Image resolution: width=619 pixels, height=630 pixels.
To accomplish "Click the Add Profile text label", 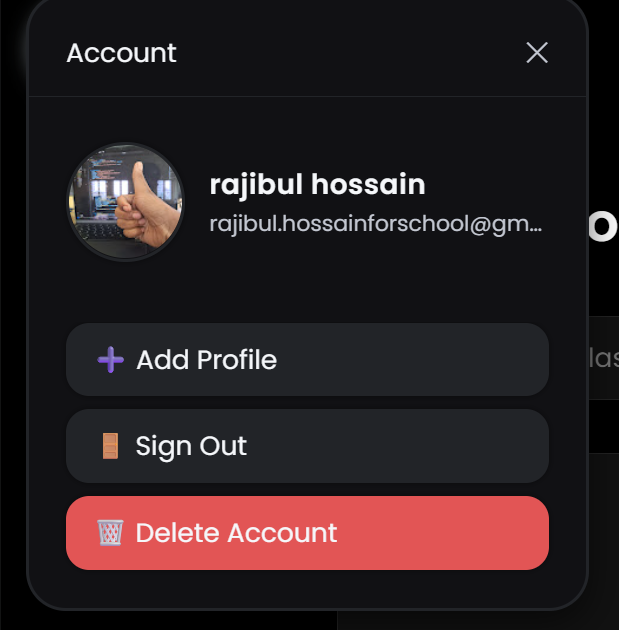I will pyautogui.click(x=206, y=360).
